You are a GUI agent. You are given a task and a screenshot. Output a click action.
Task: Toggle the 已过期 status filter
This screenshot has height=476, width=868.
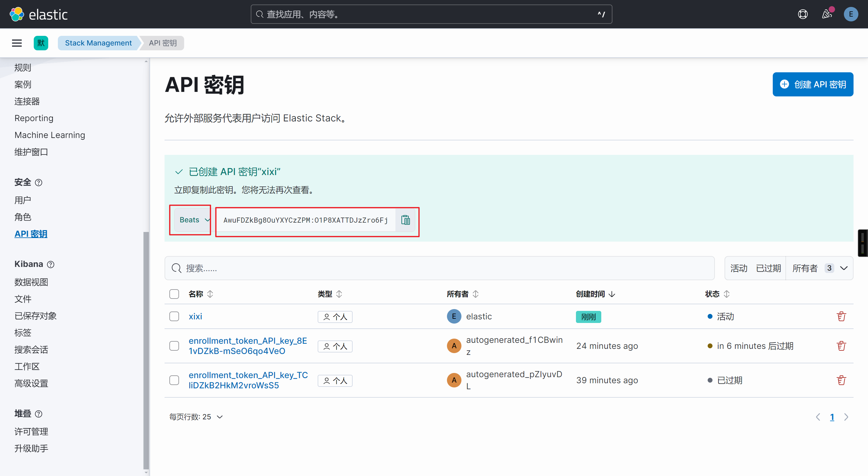768,268
